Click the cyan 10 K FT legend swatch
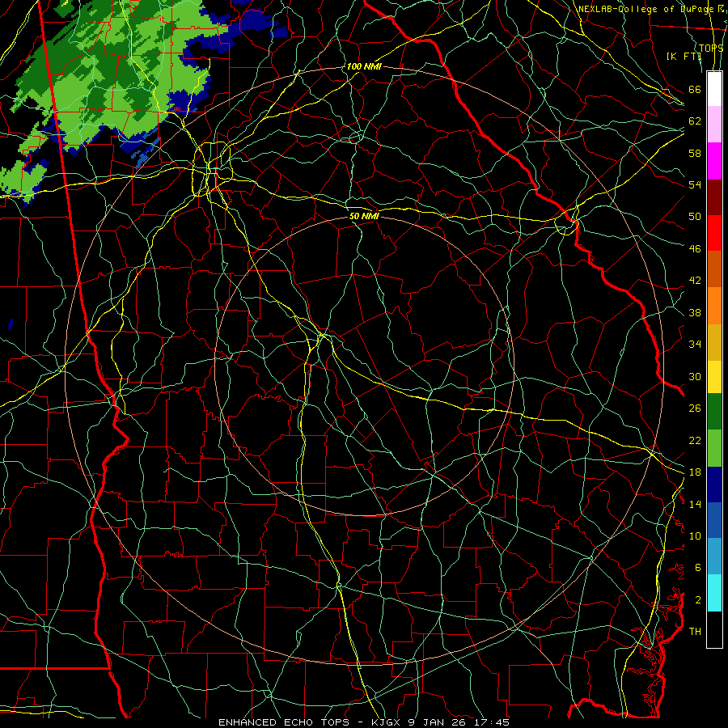The image size is (728, 728). [714, 593]
